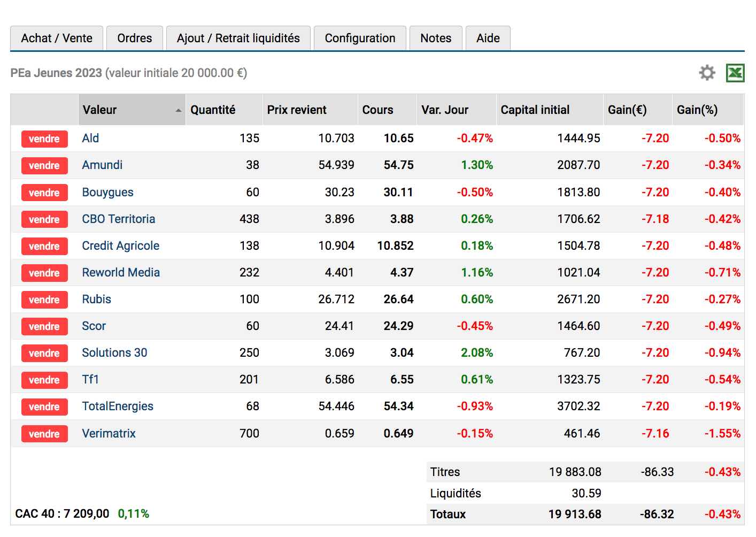Sort by Capital initial column header
This screenshot has height=537, width=756.
[550, 110]
